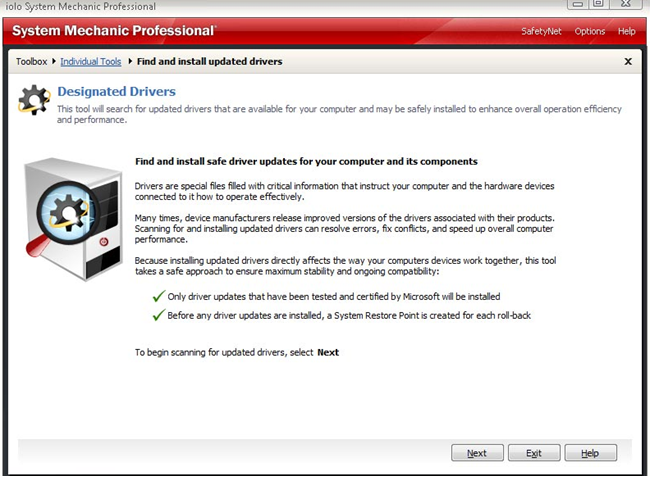Click the Help button at the bottom
The image size is (650, 477).
tap(590, 453)
